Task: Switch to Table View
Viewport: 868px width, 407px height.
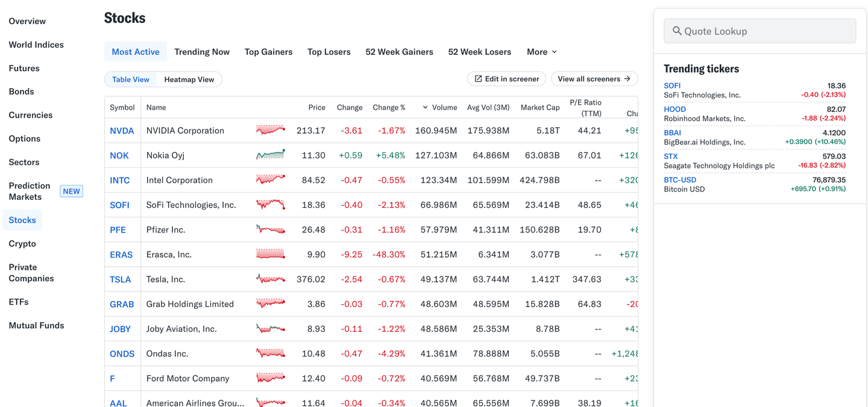Action: pos(131,79)
